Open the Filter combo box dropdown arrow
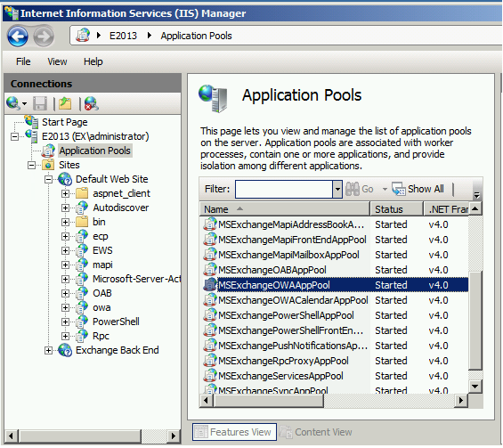The height and width of the screenshot is (448, 503). pyautogui.click(x=337, y=190)
